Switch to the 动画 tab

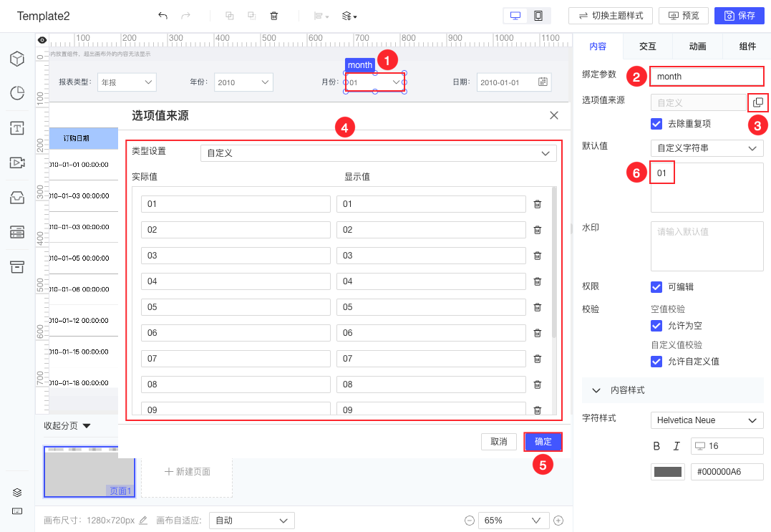click(697, 47)
